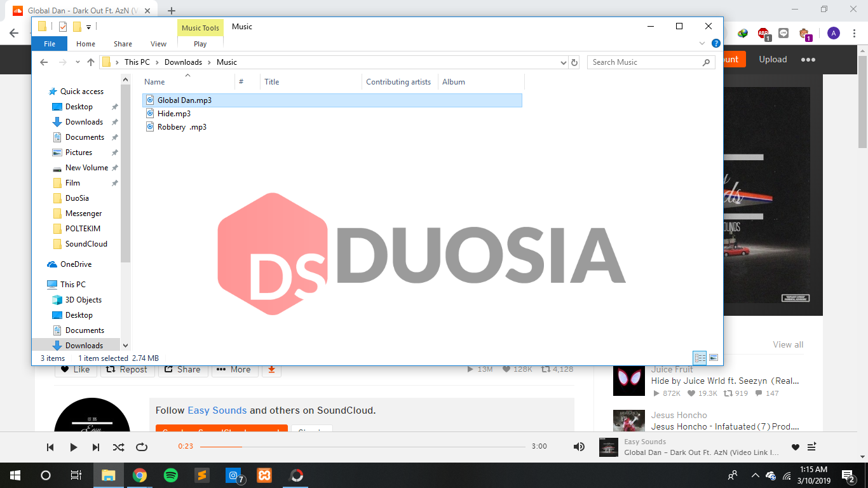The image size is (868, 488).
Task: Open the File ribbon tab
Action: [x=50, y=44]
